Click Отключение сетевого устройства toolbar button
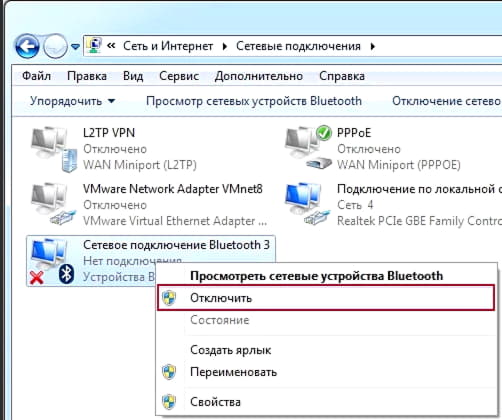 point(446,101)
